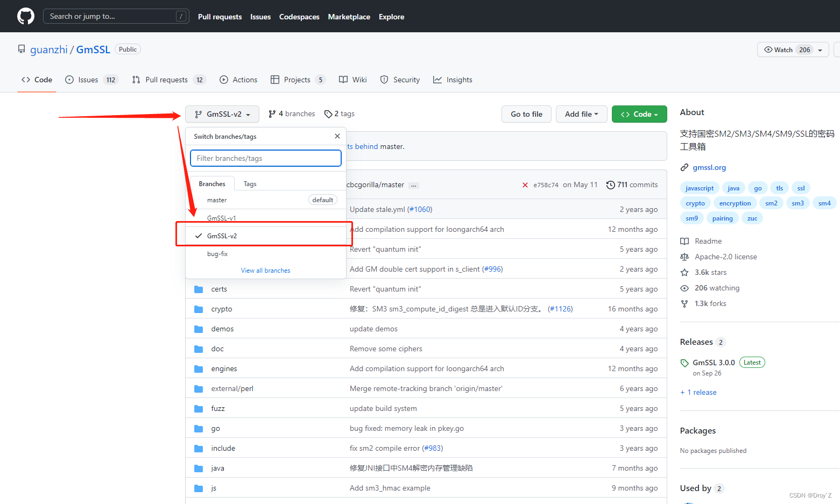
Task: Click the Go to file button
Action: (x=526, y=114)
